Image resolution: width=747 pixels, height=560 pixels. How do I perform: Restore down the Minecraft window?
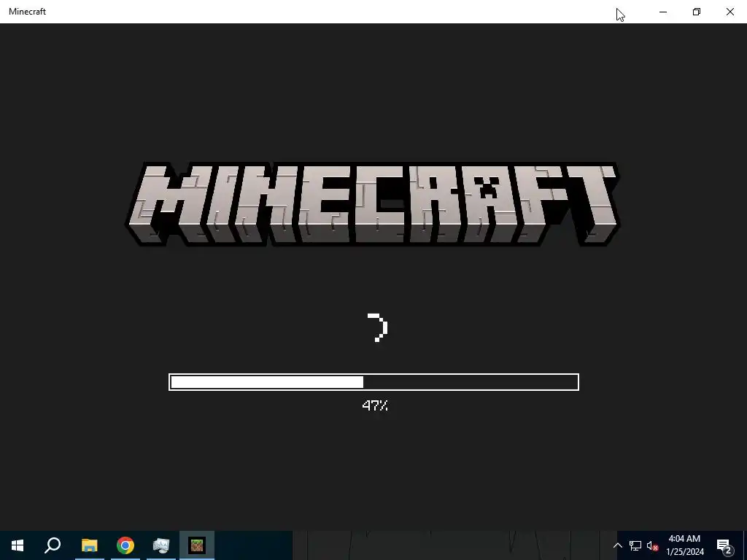click(697, 12)
